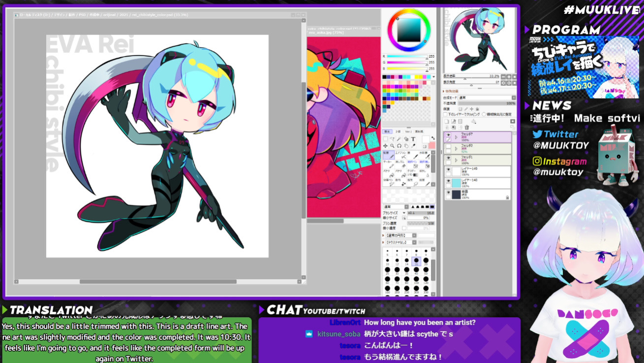644x363 pixels.
Task: Select the lasso selection tool
Action: click(x=392, y=139)
